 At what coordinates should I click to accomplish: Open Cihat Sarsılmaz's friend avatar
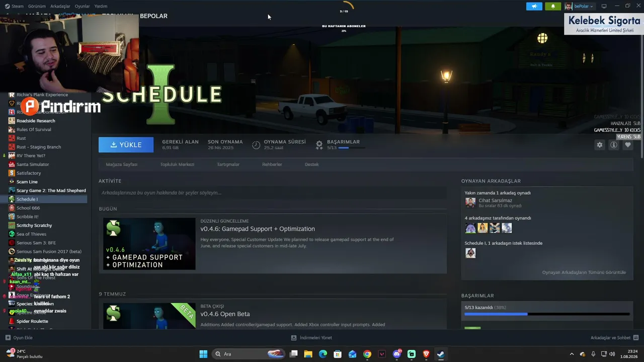pos(470,203)
